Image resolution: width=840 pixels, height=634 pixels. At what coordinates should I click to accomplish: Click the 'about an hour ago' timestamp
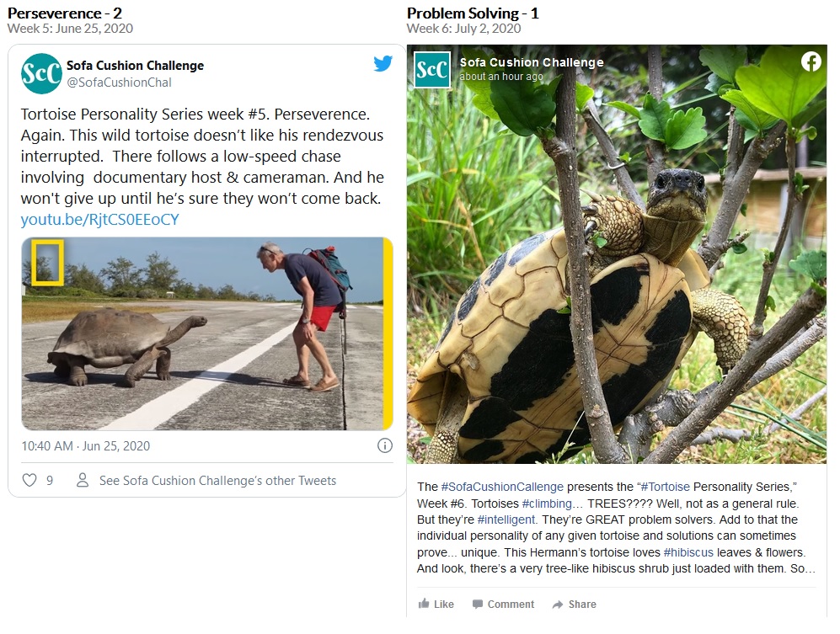(501, 77)
